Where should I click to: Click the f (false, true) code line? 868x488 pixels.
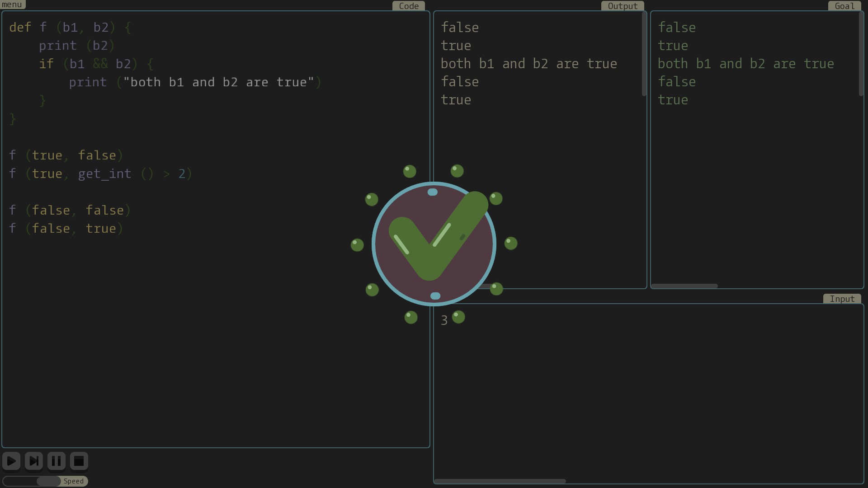pos(66,229)
